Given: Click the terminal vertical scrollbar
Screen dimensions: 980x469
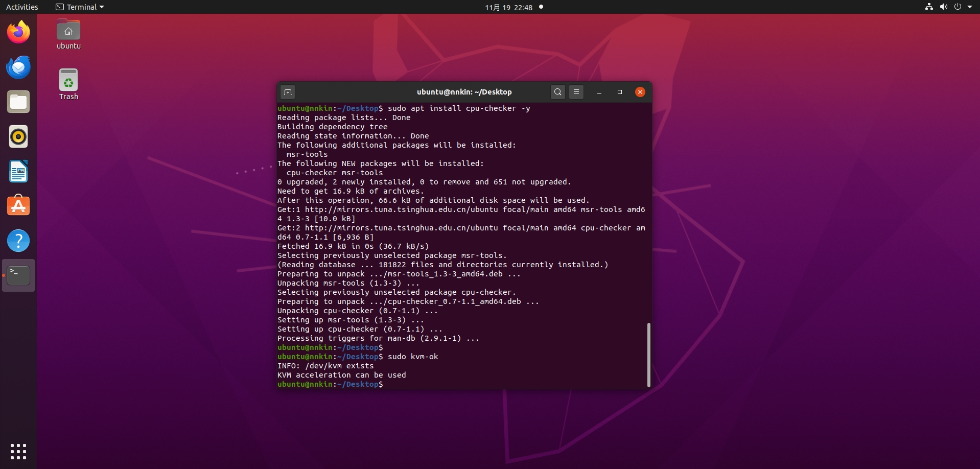Looking at the screenshot, I should [648, 355].
